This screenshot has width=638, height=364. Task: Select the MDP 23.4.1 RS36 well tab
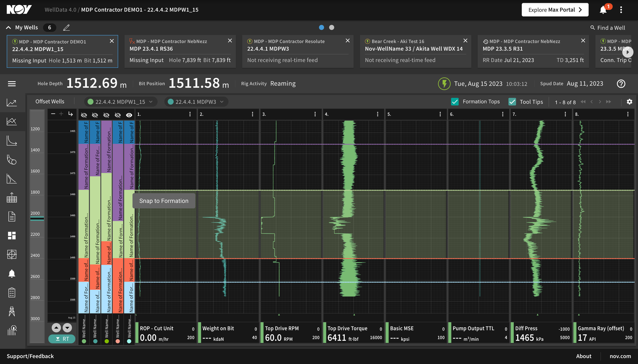(180, 51)
